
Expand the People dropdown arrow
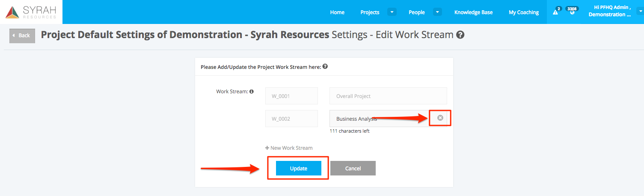[x=437, y=12]
